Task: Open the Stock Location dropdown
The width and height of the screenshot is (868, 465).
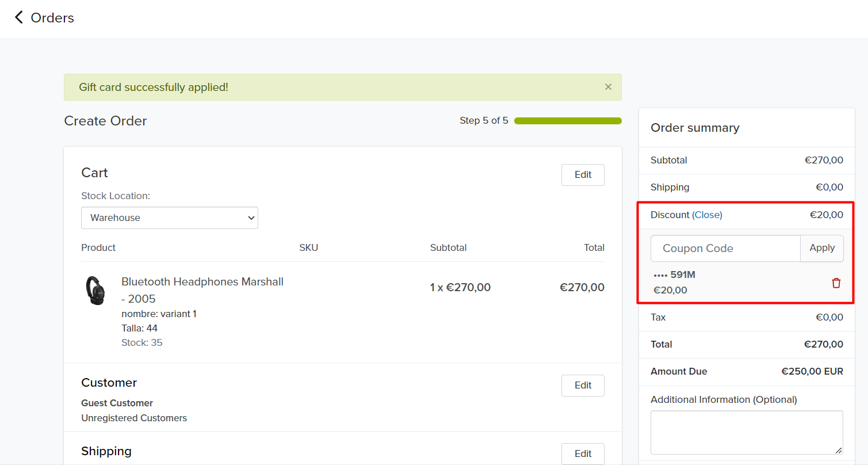Action: (x=170, y=218)
